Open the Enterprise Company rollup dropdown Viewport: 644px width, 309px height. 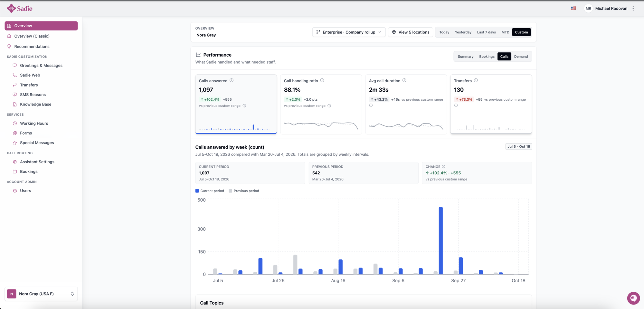coord(349,32)
